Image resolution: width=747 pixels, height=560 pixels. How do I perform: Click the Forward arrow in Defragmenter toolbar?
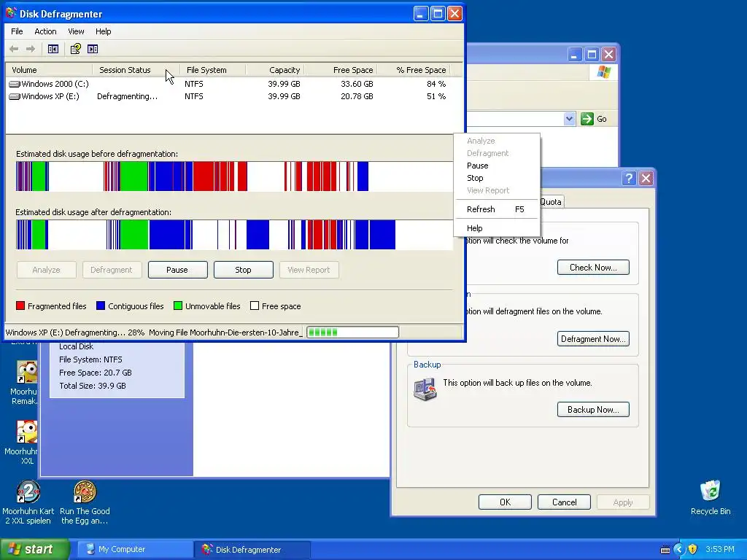point(31,49)
